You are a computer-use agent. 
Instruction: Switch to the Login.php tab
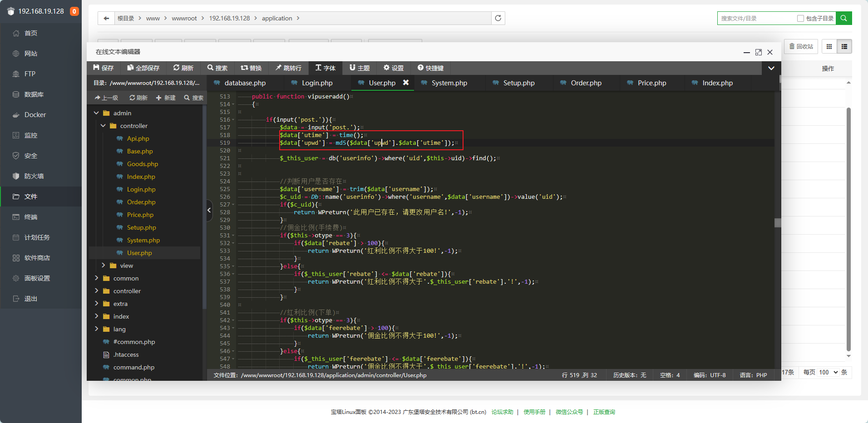pyautogui.click(x=317, y=83)
